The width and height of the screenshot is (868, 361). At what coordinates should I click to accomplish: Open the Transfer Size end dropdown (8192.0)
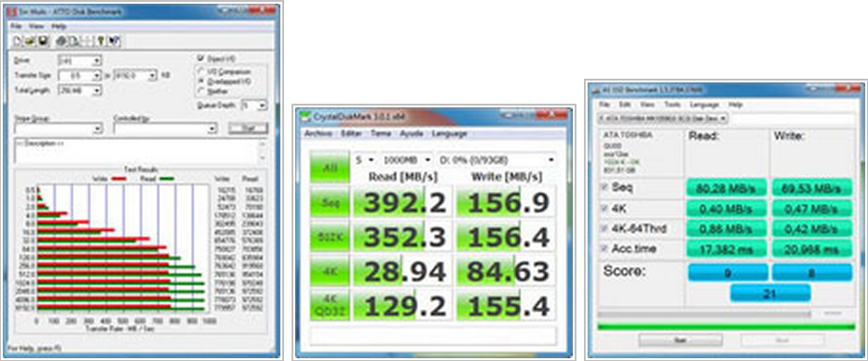pyautogui.click(x=135, y=75)
